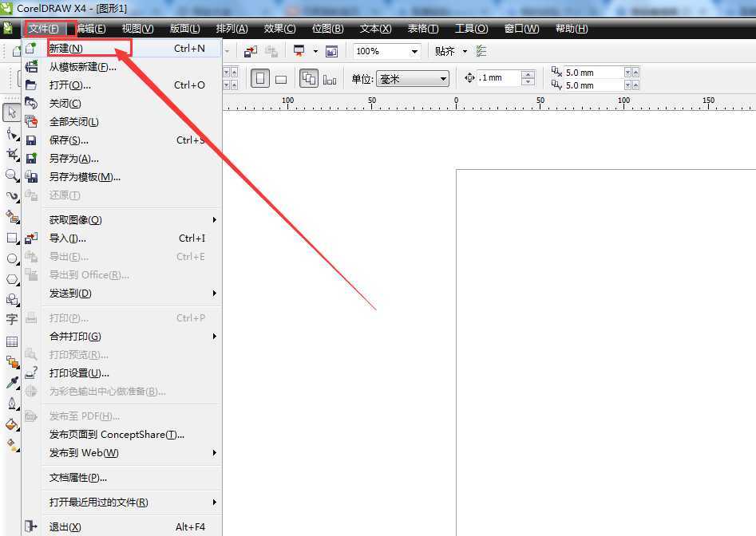Select the Eyedropper tool icon
756x536 pixels.
coord(11,383)
